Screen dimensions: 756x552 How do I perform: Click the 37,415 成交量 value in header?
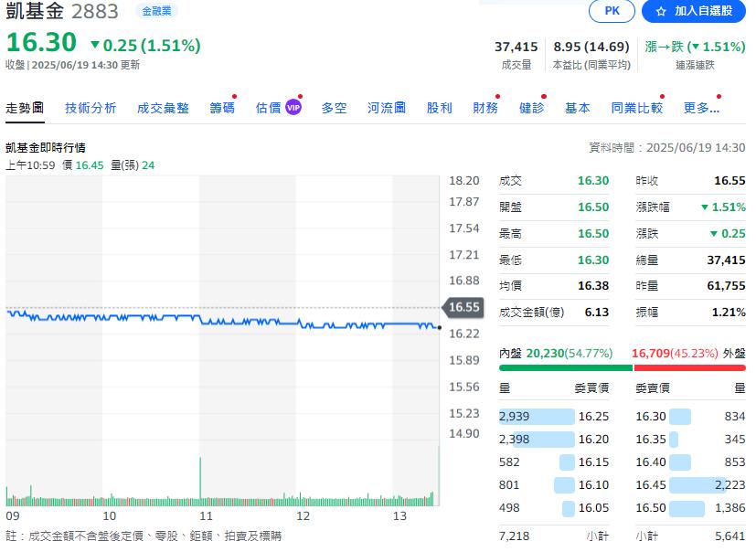[x=516, y=47]
